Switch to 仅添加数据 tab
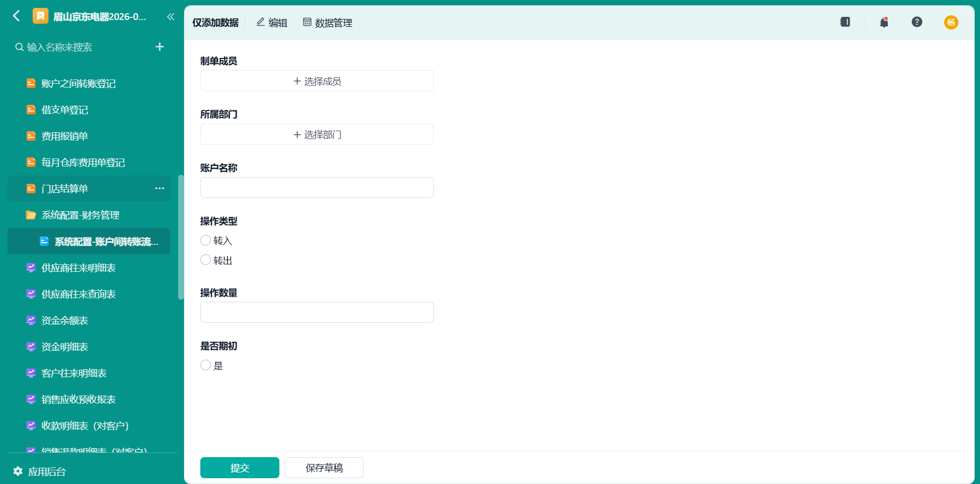 pos(215,23)
